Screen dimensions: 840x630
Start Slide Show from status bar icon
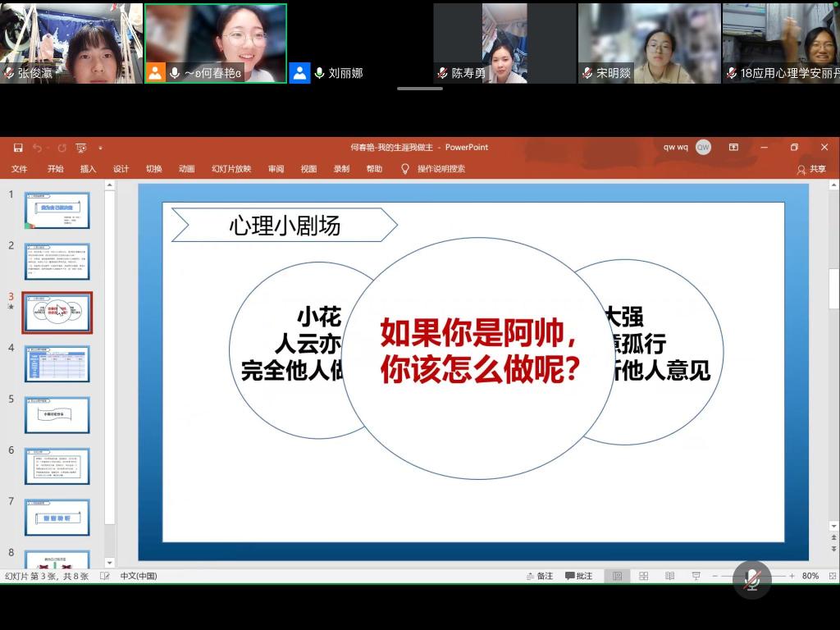coord(696,576)
